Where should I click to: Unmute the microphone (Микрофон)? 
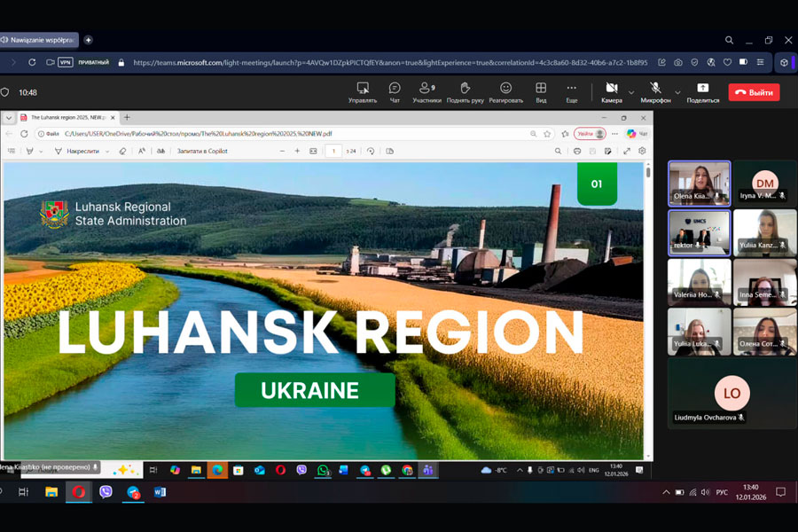point(655,91)
